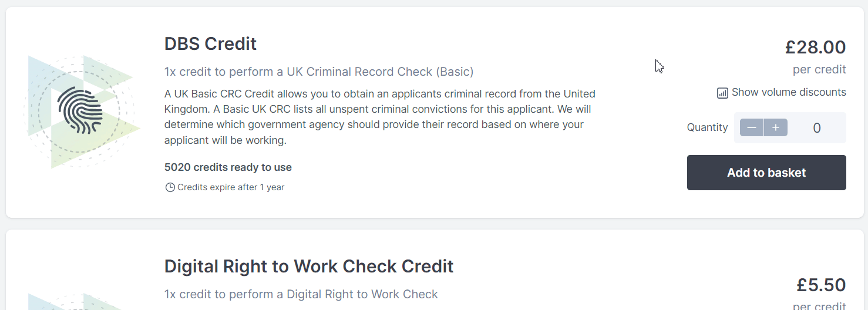The width and height of the screenshot is (868, 310).
Task: Click the UK Basic CRC description paragraph
Action: coord(380,117)
